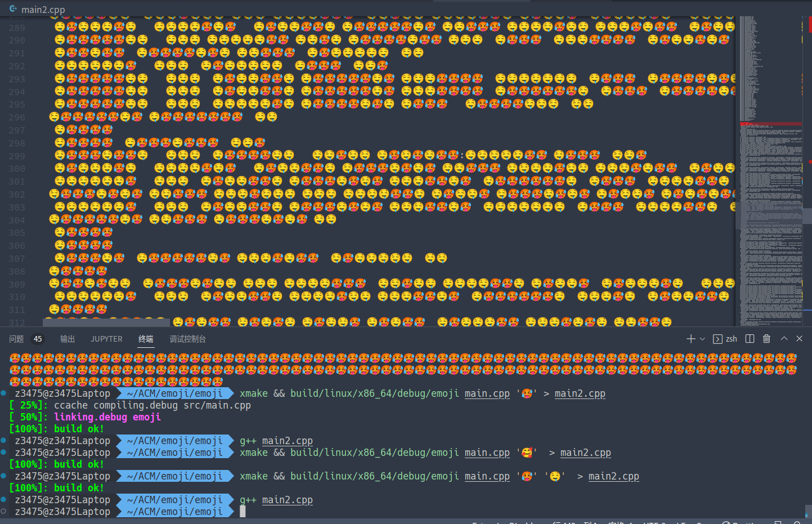This screenshot has width=812, height=524.
Task: Maximize the panel using the up chevron
Action: (784, 339)
